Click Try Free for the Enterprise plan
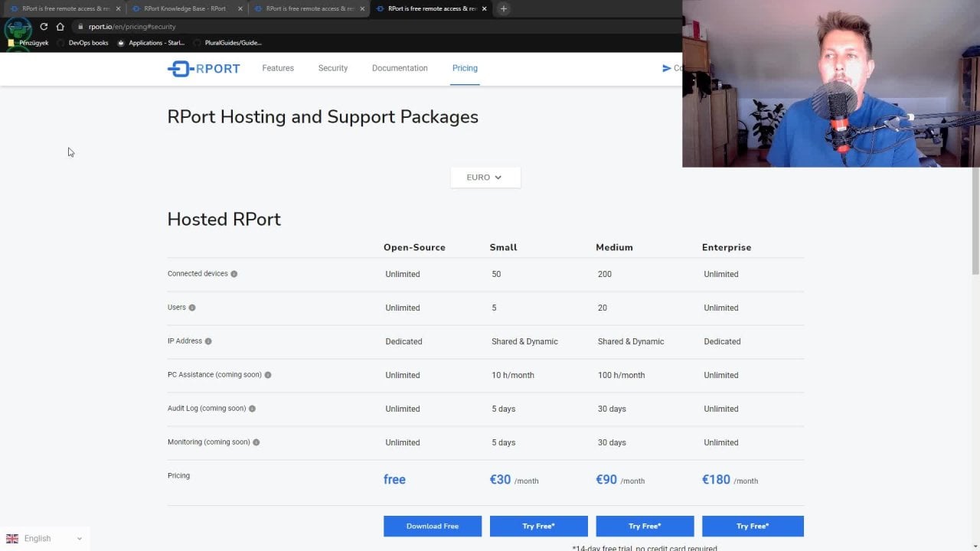The width and height of the screenshot is (980, 551). pos(753,526)
